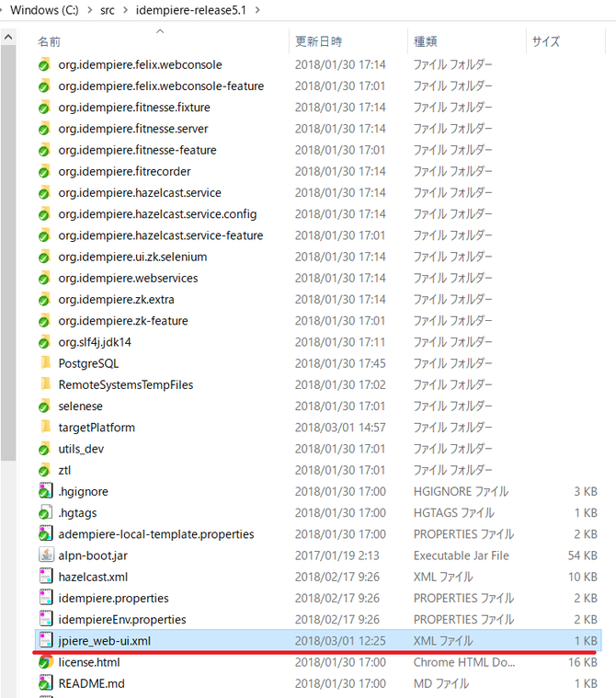Image resolution: width=616 pixels, height=698 pixels.
Task: Sort by the 名前 column header
Action: tap(49, 41)
